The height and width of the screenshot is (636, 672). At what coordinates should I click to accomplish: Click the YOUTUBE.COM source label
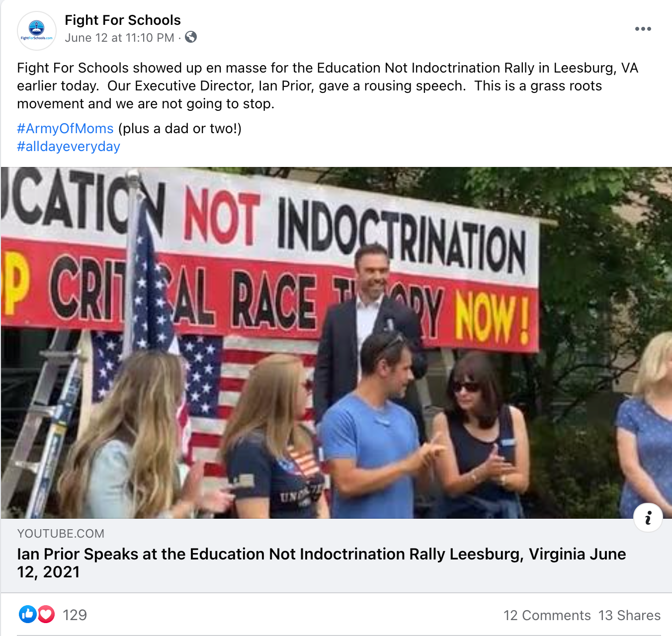tap(61, 534)
